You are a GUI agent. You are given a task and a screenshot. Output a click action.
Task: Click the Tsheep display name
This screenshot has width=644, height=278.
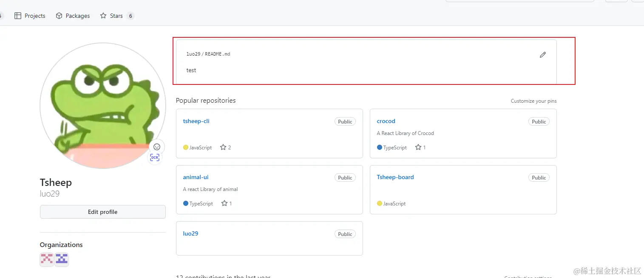(x=56, y=183)
